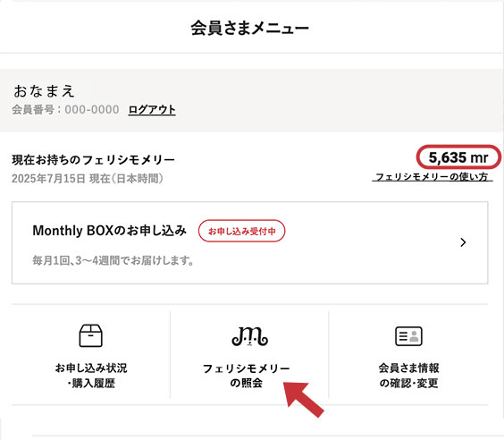Click the red arrow annotation

(x=304, y=399)
